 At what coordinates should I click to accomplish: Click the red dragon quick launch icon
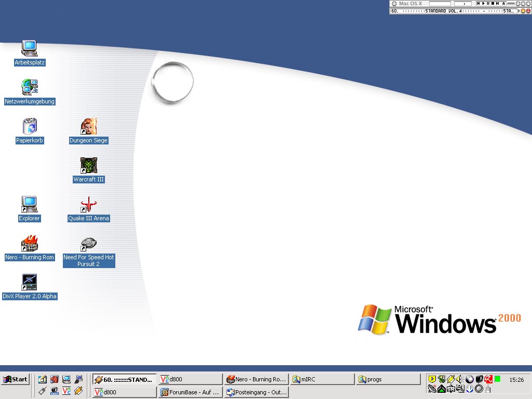click(x=54, y=379)
